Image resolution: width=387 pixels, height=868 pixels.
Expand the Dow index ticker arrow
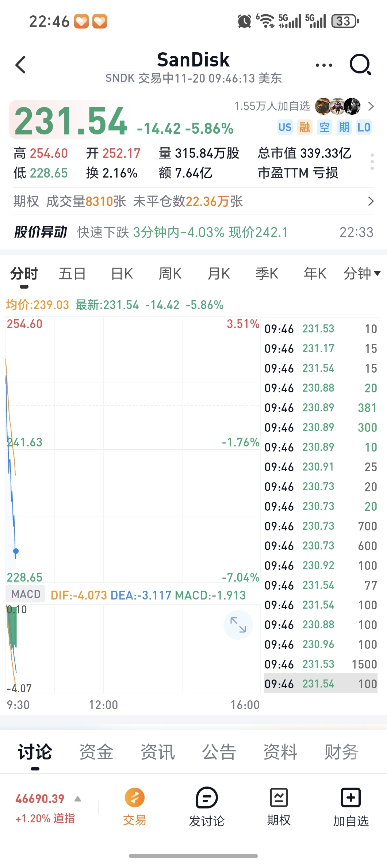(77, 799)
